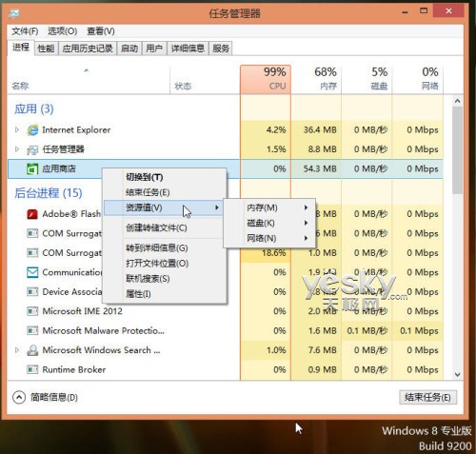Image resolution: width=476 pixels, height=454 pixels.
Task: Sort by the CPU column header
Action: tap(266, 79)
